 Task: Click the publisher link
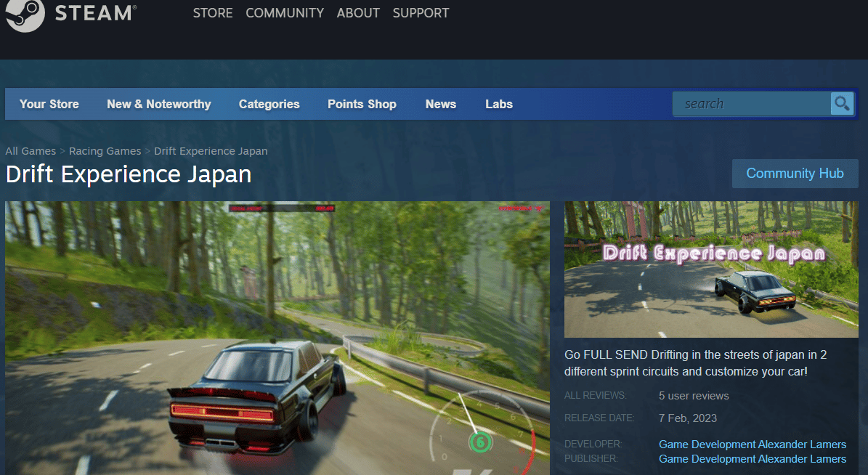752,458
